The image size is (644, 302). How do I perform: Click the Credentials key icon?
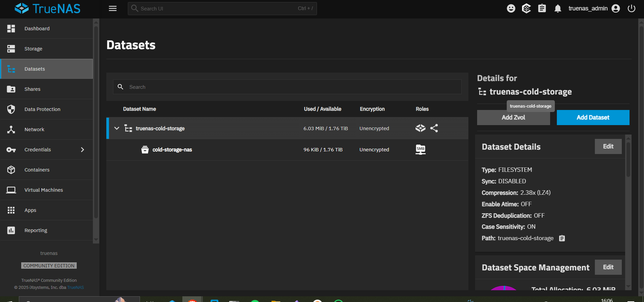click(11, 150)
